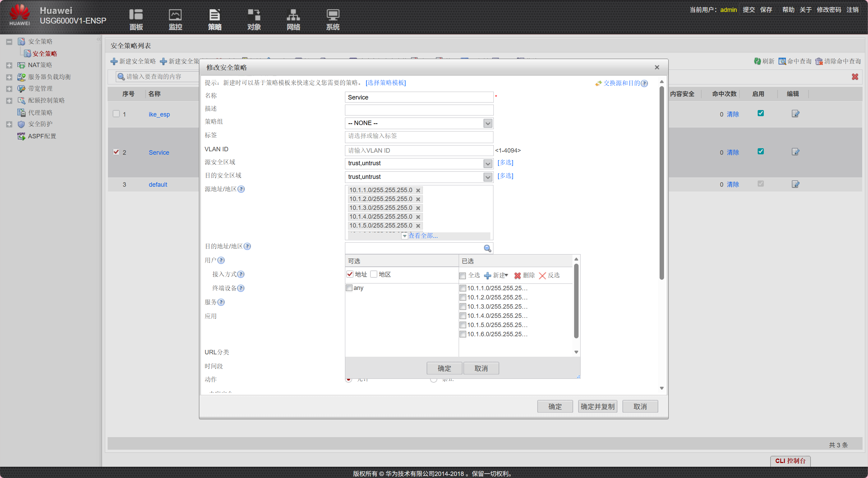Remove 10.1.3.0/255.255.255.0 from source addresses
This screenshot has width=868, height=478.
point(418,208)
